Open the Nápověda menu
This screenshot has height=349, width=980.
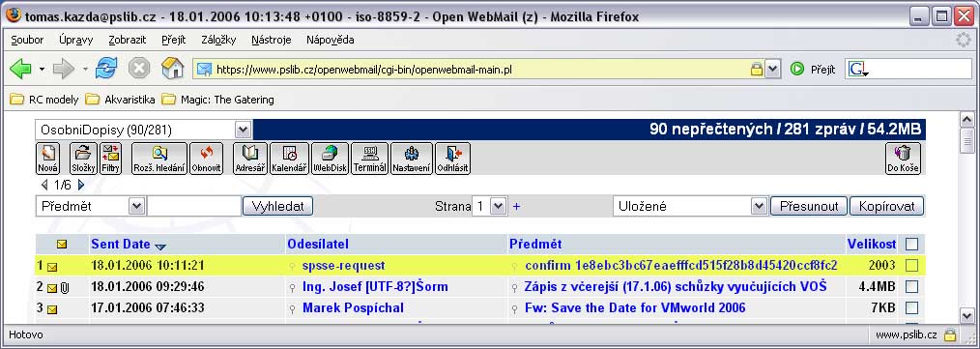tap(330, 40)
